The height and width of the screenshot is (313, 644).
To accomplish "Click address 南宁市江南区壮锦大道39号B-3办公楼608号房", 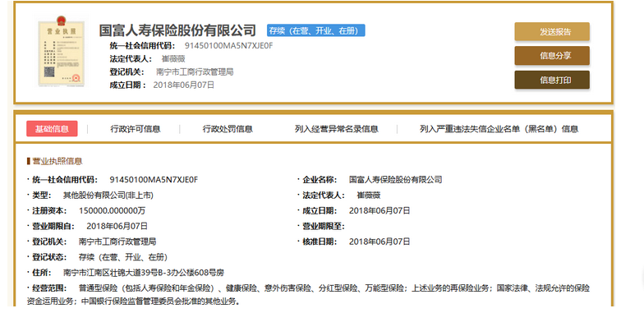I will pyautogui.click(x=144, y=273).
